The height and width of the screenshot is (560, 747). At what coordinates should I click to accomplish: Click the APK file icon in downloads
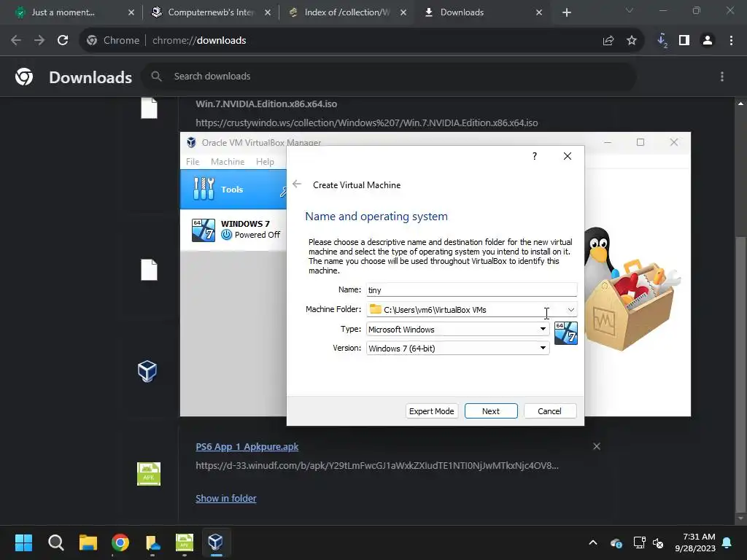(149, 474)
